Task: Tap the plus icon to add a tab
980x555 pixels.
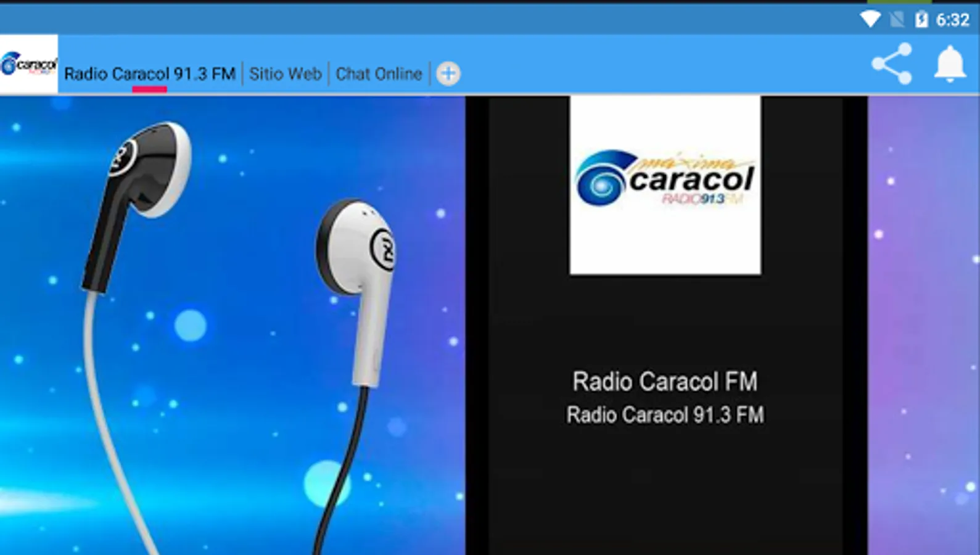Action: (x=448, y=74)
